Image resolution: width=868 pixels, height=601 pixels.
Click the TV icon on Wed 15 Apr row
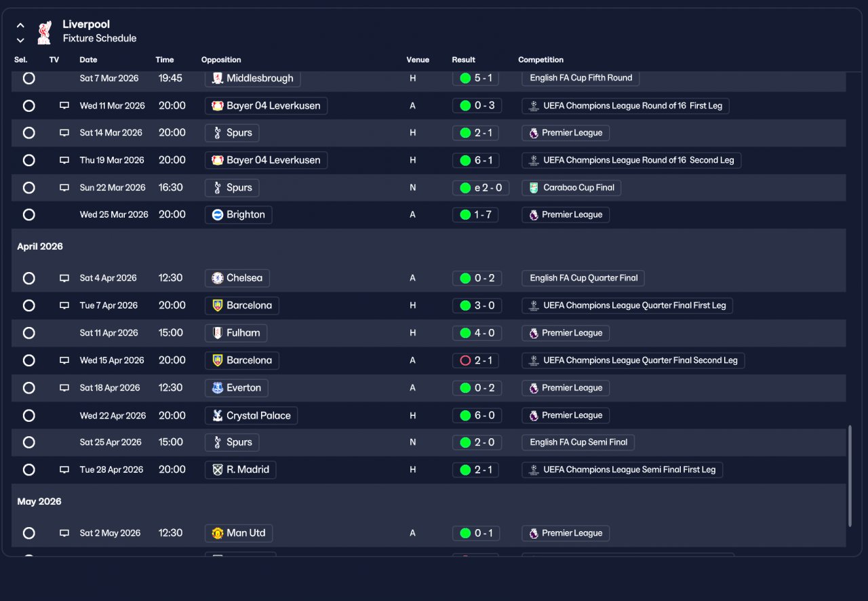pos(64,361)
